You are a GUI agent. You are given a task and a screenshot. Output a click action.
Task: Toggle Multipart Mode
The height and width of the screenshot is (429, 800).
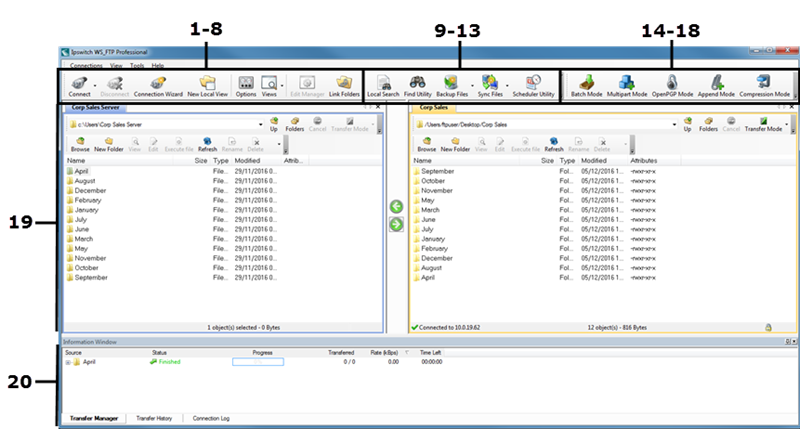click(x=627, y=86)
